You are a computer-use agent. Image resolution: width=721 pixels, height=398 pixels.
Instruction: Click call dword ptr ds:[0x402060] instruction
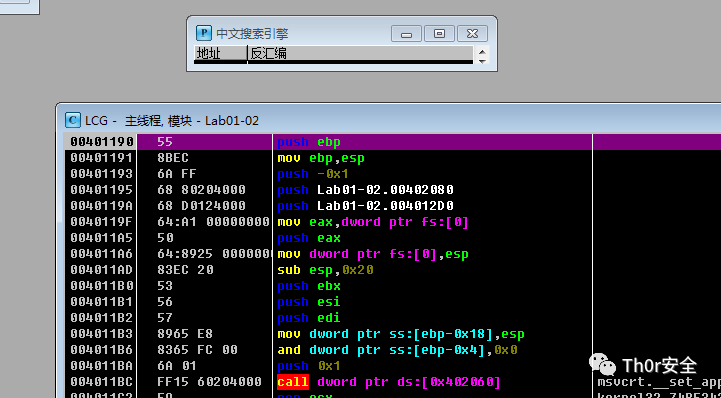(389, 382)
